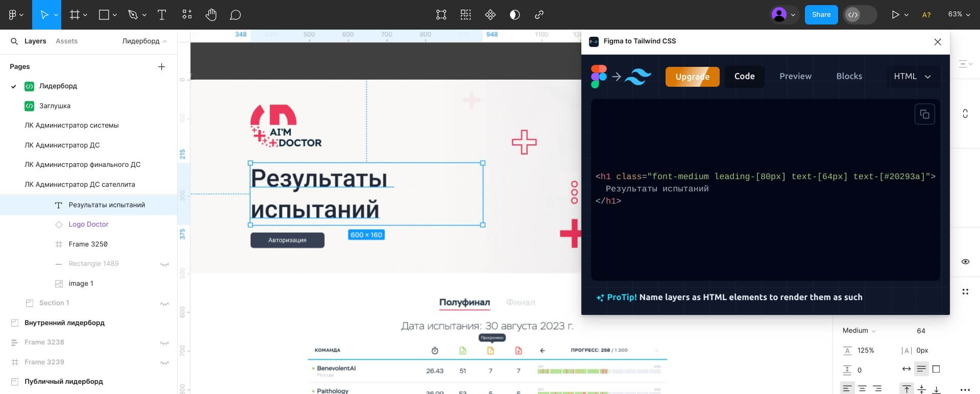Open the shape tools dropdown arrow
Screen dimensions: 980x394
click(115, 15)
